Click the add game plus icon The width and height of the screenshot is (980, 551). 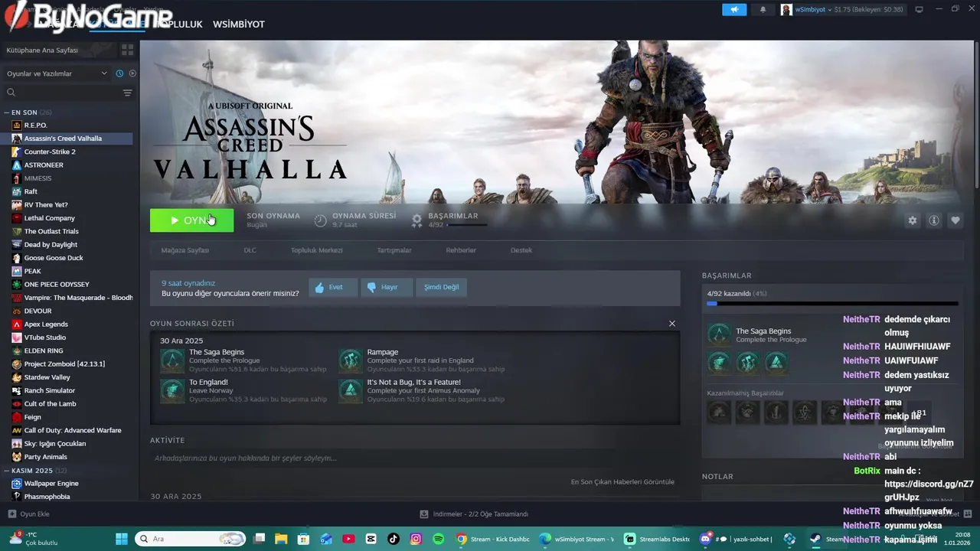click(x=11, y=514)
